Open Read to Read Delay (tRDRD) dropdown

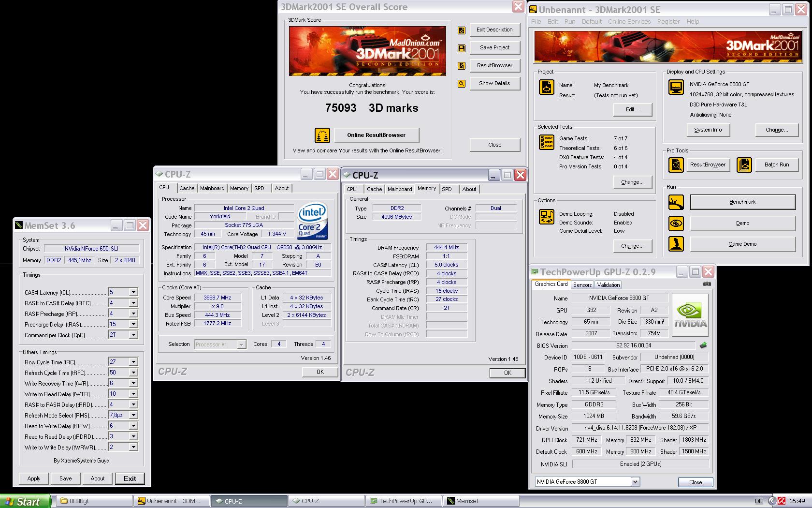tap(133, 436)
